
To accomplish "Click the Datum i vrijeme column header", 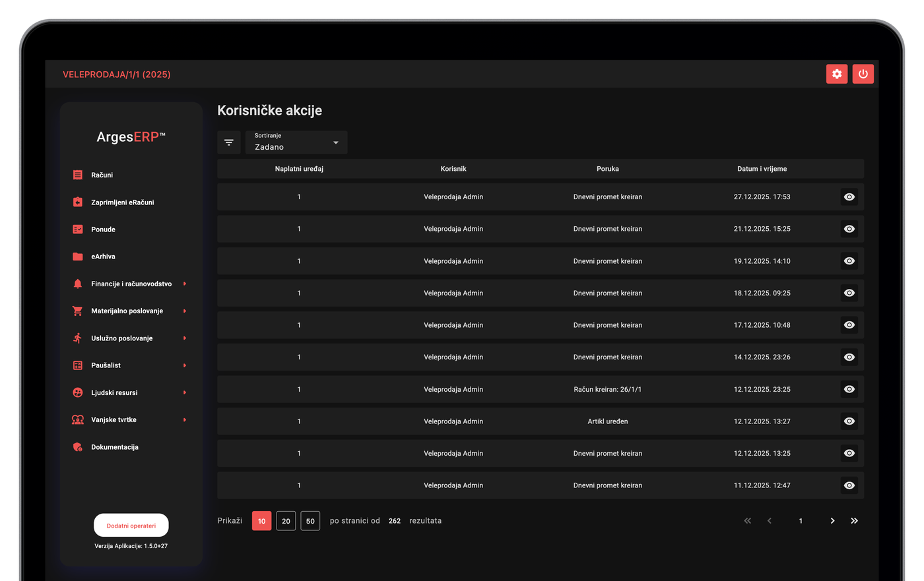I will (762, 169).
